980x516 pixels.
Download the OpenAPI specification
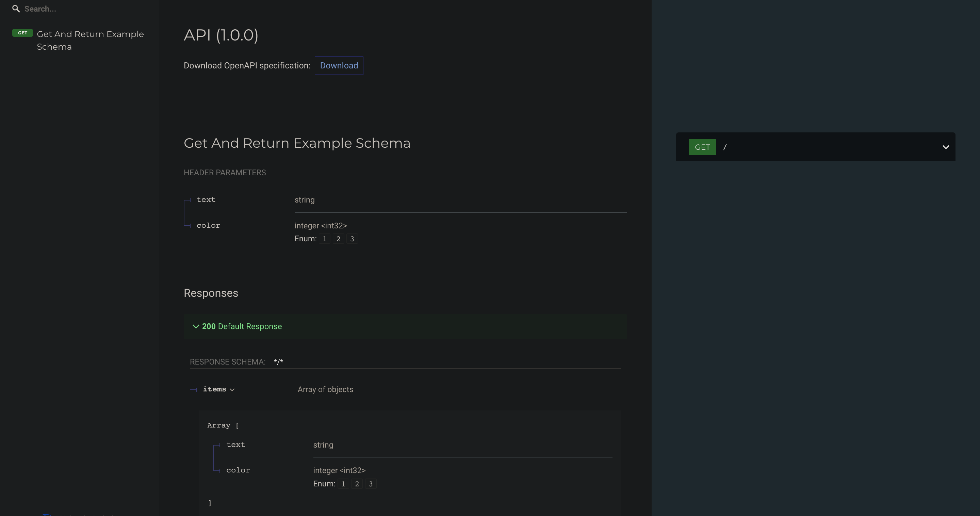[x=339, y=65]
